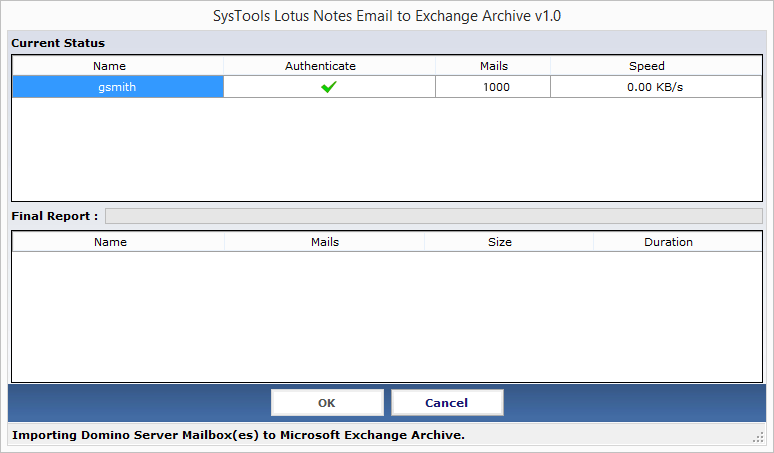Click the Mails column header in Final Report
The width and height of the screenshot is (774, 453).
(325, 242)
